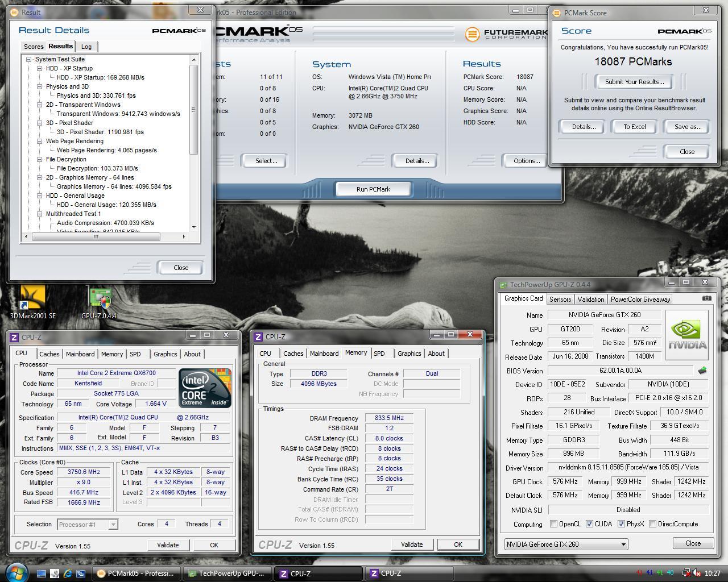This screenshot has width=728, height=582.
Task: Click the Futuremark logo in PCMark05
Action: tap(505, 34)
